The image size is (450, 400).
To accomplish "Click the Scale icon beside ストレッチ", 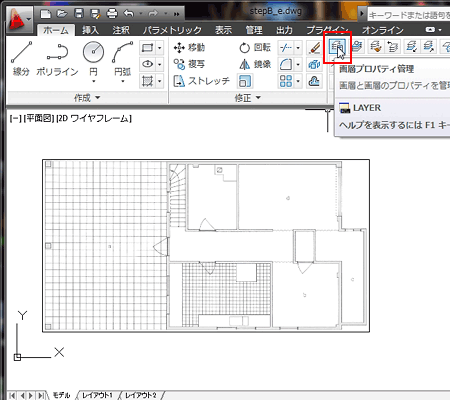I will point(245,81).
